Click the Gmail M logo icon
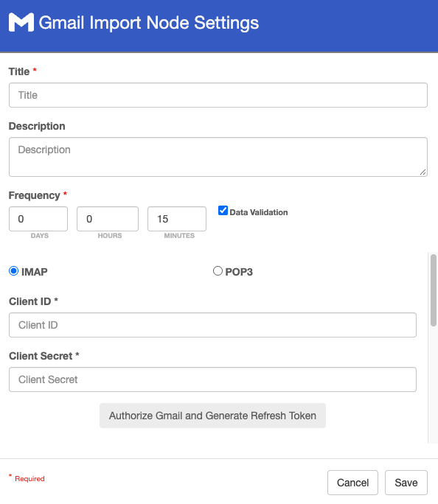This screenshot has width=438, height=504. [x=21, y=23]
